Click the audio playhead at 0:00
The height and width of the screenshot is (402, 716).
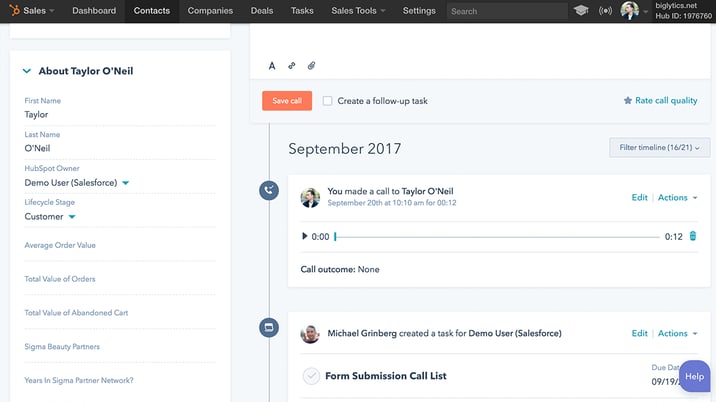coord(335,237)
